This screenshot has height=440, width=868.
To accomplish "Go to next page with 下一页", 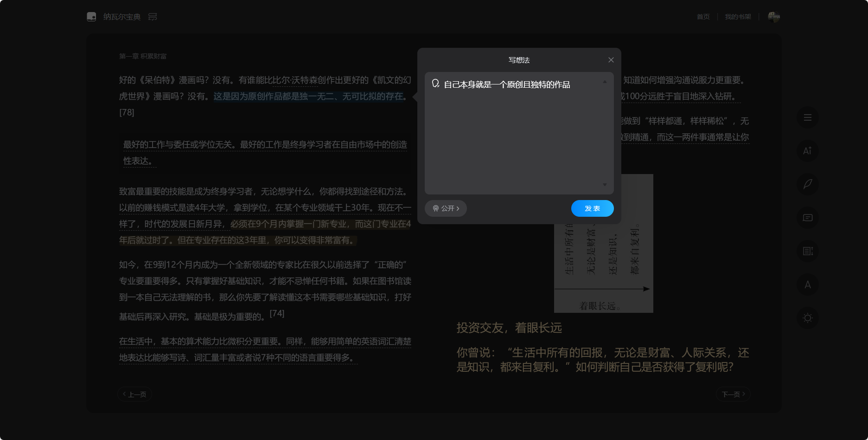I will (733, 394).
